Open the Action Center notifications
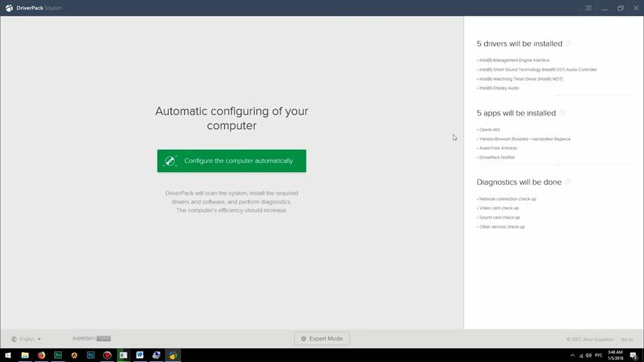 [633, 355]
